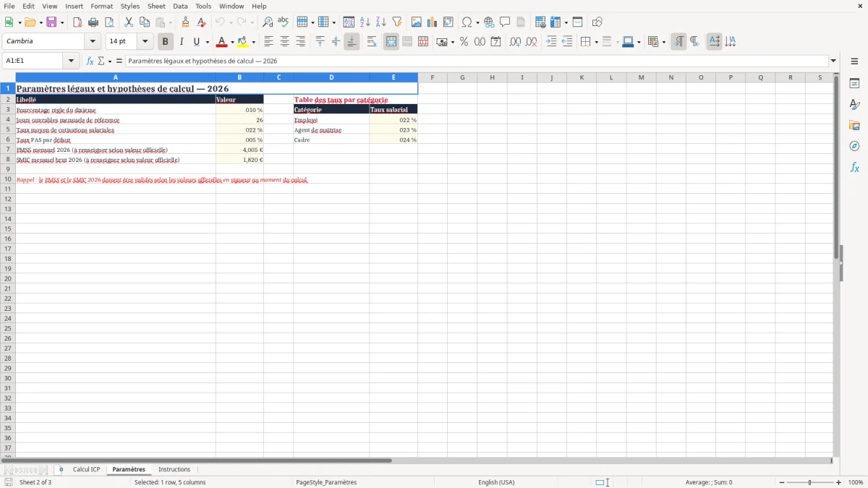Run the spelling check
Viewport: 868px width, 488px height.
click(284, 22)
